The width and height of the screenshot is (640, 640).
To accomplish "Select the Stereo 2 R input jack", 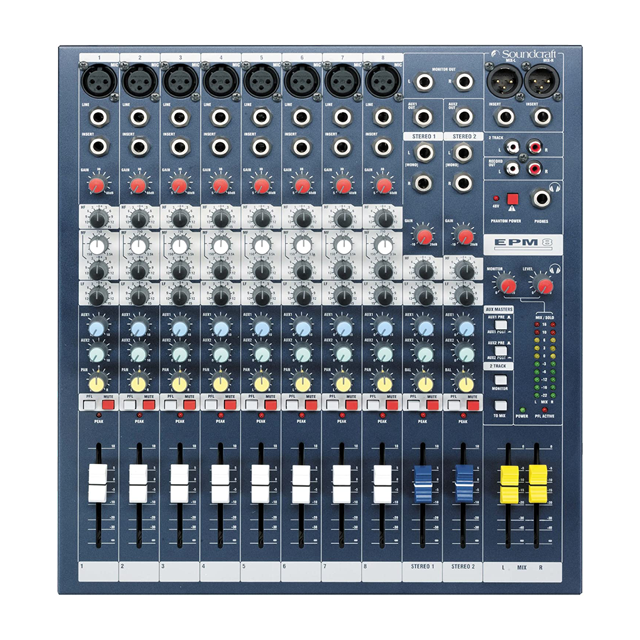I will 464,183.
